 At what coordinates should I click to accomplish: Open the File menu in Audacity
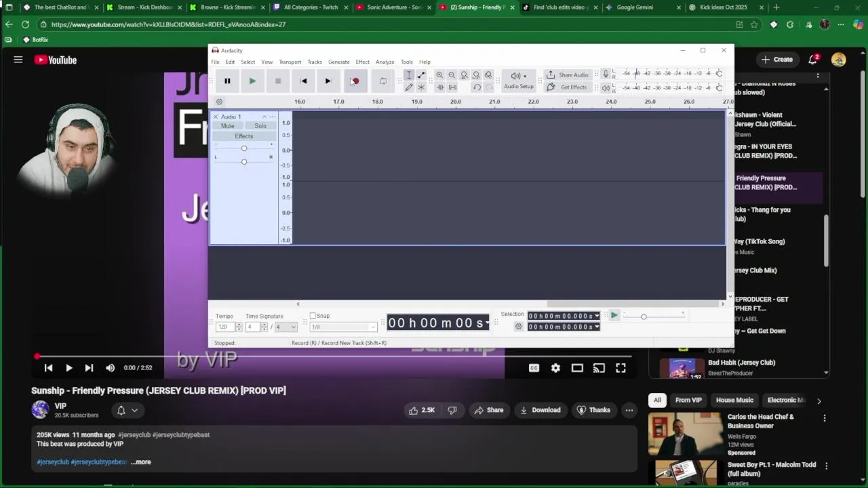pyautogui.click(x=215, y=62)
